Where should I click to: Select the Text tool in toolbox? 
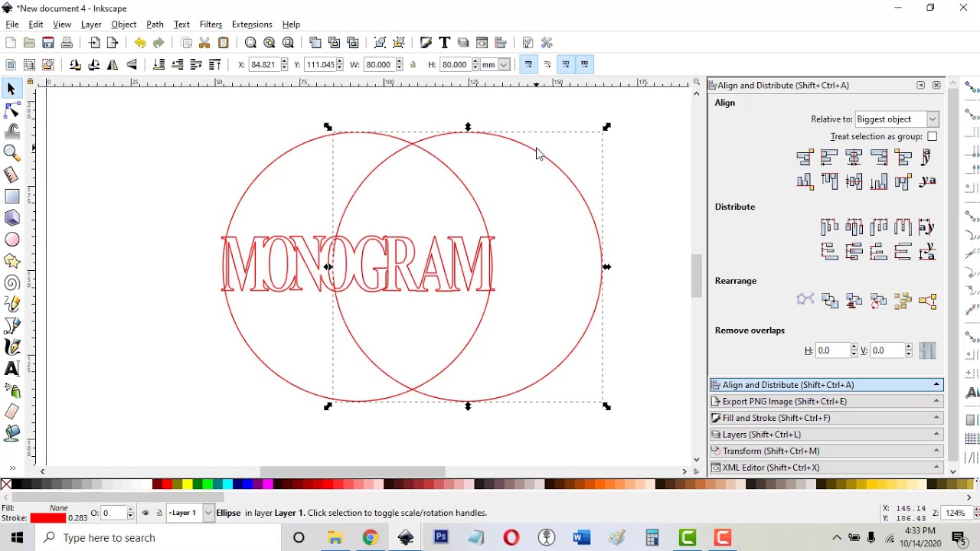tap(11, 369)
